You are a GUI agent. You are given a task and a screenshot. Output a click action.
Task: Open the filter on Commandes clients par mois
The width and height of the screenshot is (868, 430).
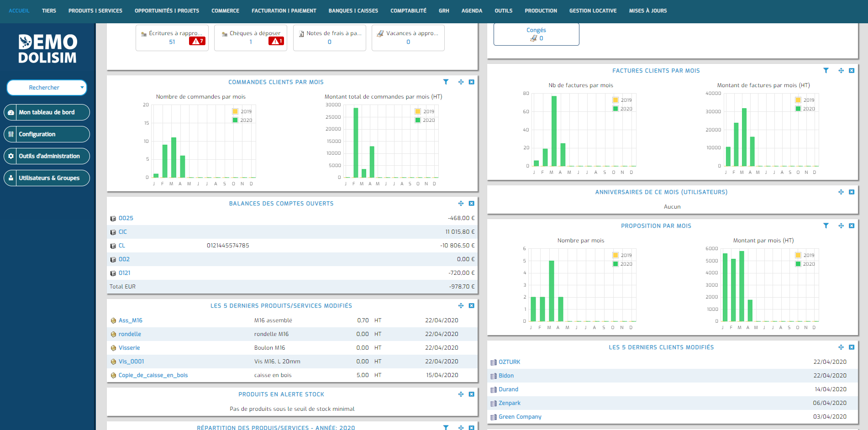tap(446, 82)
